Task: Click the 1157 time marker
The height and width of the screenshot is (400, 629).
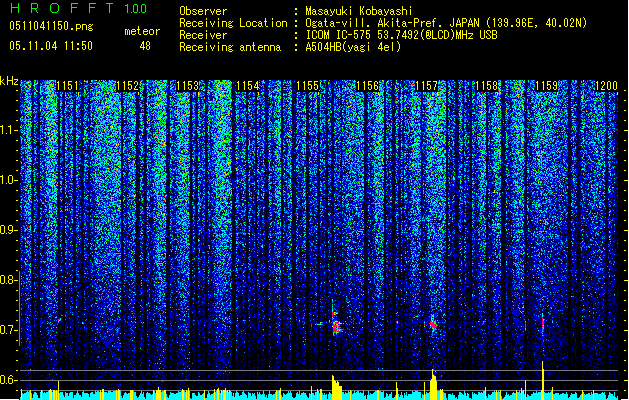Action: [x=426, y=86]
